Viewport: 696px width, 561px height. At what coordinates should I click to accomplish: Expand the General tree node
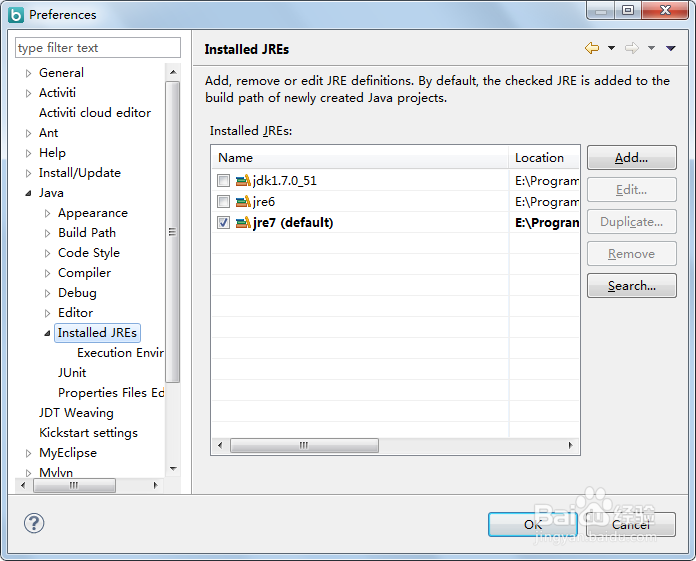point(28,73)
